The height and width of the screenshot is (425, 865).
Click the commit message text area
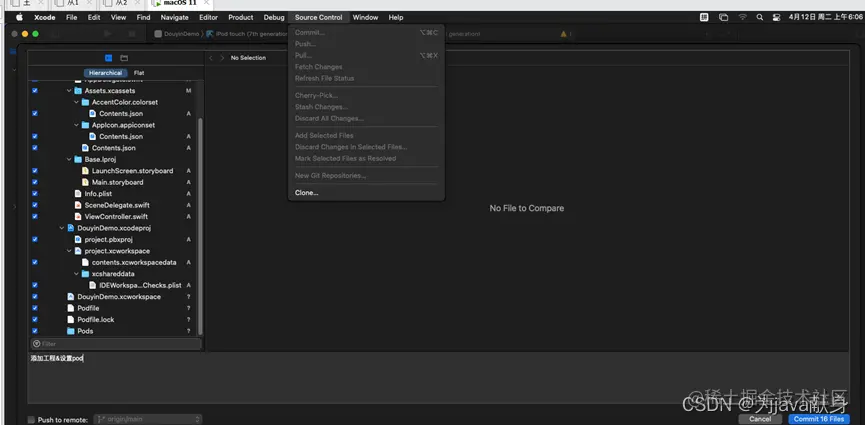click(438, 378)
